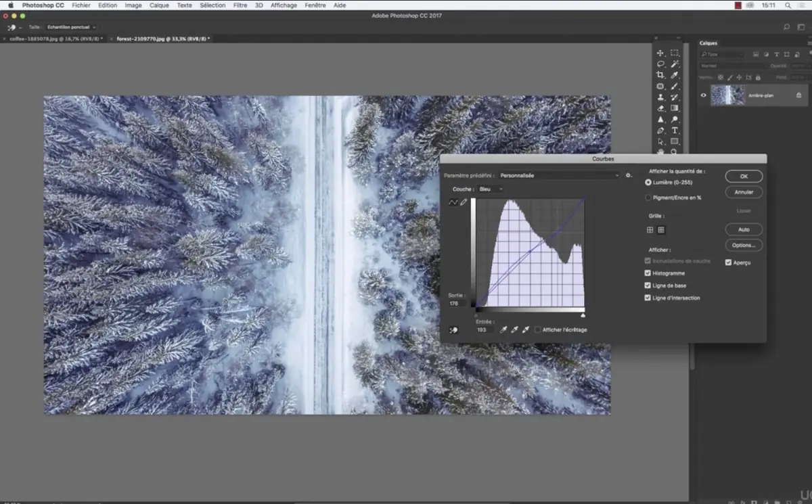This screenshot has height=504, width=812.
Task: Click the Auto button in Courbes dialog
Action: pyautogui.click(x=743, y=229)
